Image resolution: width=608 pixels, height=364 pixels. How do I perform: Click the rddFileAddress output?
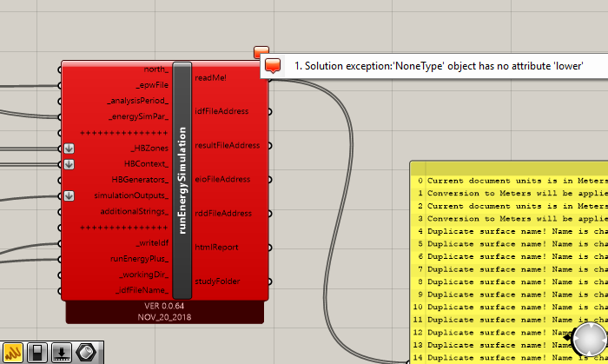pyautogui.click(x=223, y=214)
